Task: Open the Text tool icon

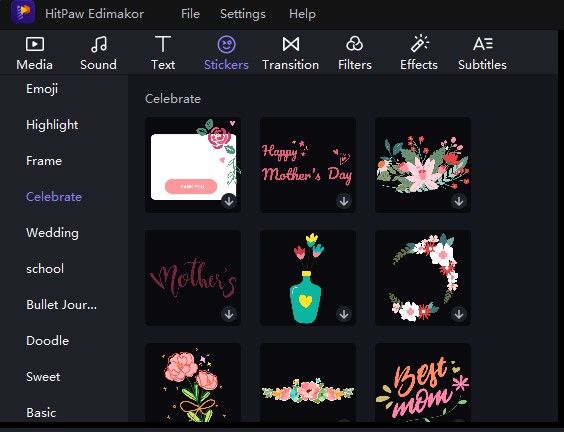Action: [163, 44]
